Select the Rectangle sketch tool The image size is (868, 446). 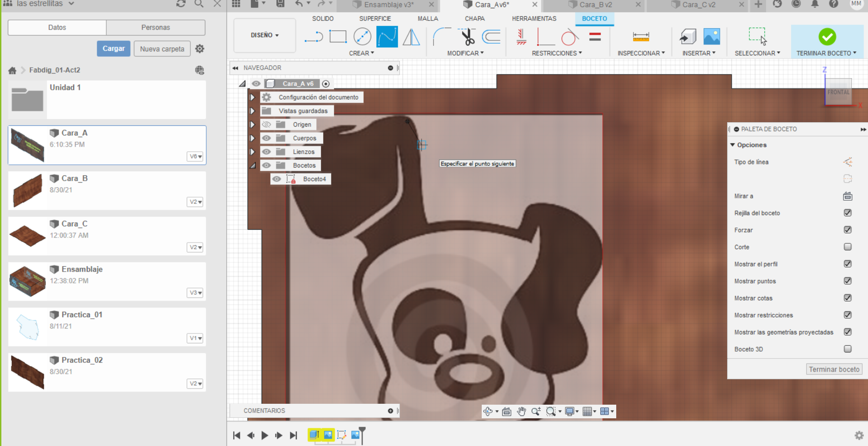338,36
